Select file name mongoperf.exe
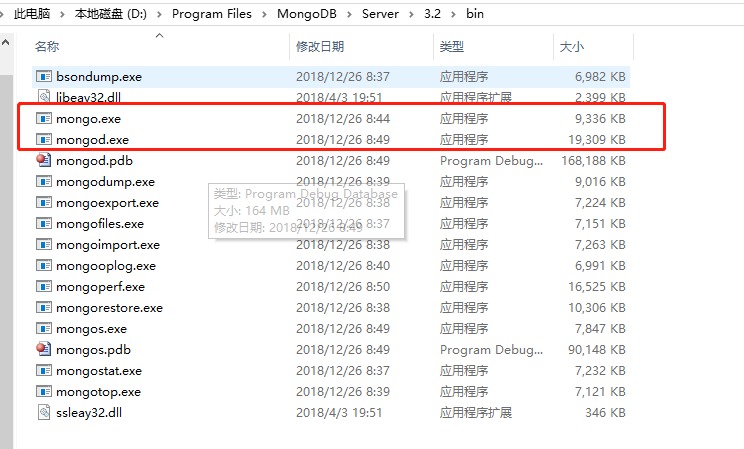 (100, 287)
